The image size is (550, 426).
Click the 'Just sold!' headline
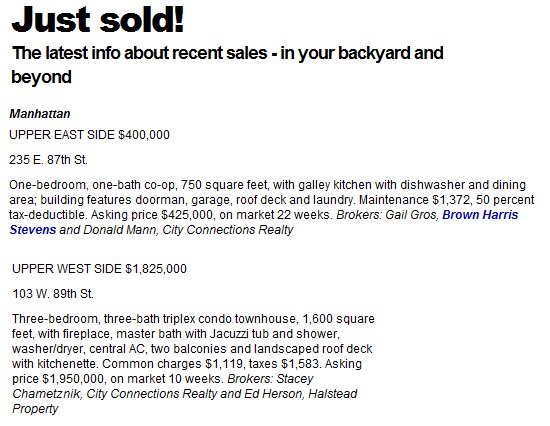tap(98, 19)
